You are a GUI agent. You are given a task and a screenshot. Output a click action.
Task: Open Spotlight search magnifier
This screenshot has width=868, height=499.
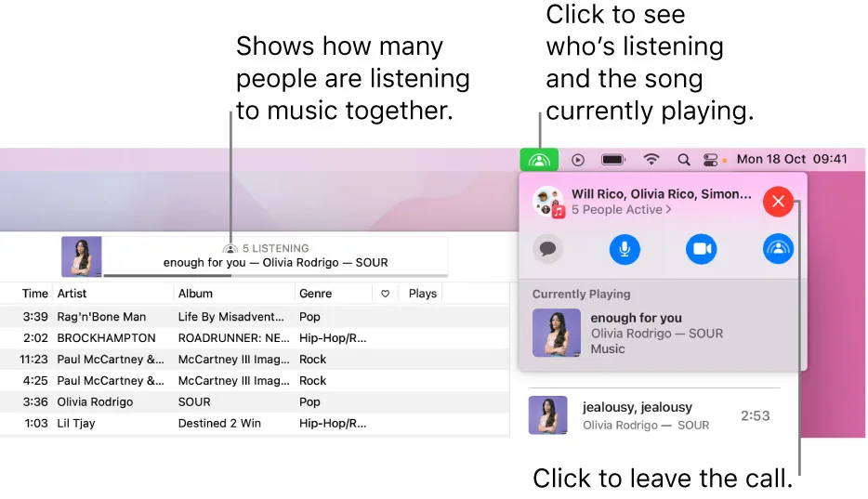coord(684,160)
